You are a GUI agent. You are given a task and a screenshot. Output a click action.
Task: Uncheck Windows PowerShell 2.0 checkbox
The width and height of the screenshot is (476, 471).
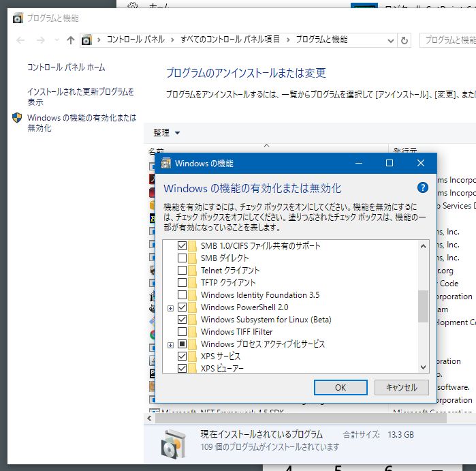(x=182, y=307)
